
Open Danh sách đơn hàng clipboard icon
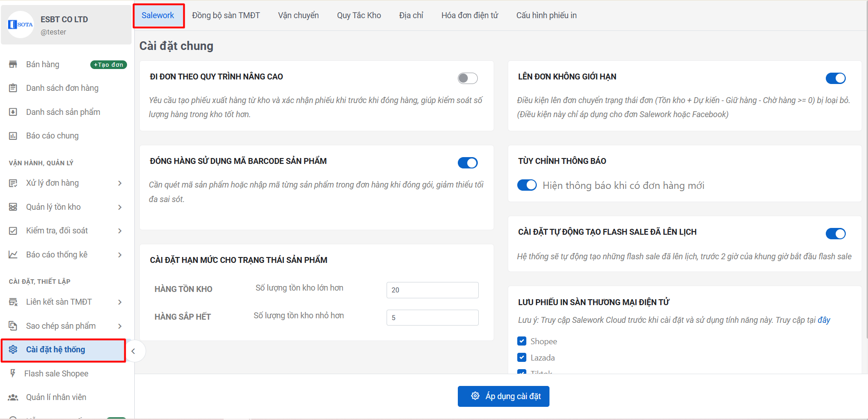coord(13,88)
